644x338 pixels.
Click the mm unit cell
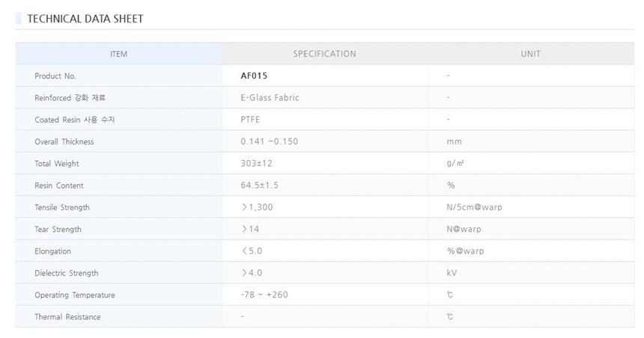tap(454, 142)
